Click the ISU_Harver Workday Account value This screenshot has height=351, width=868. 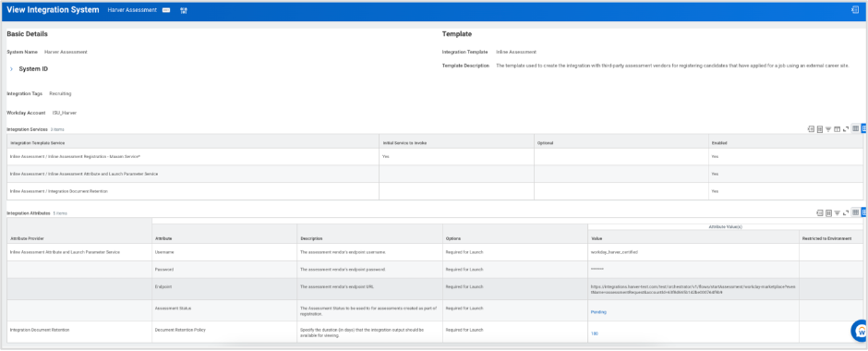click(x=65, y=113)
